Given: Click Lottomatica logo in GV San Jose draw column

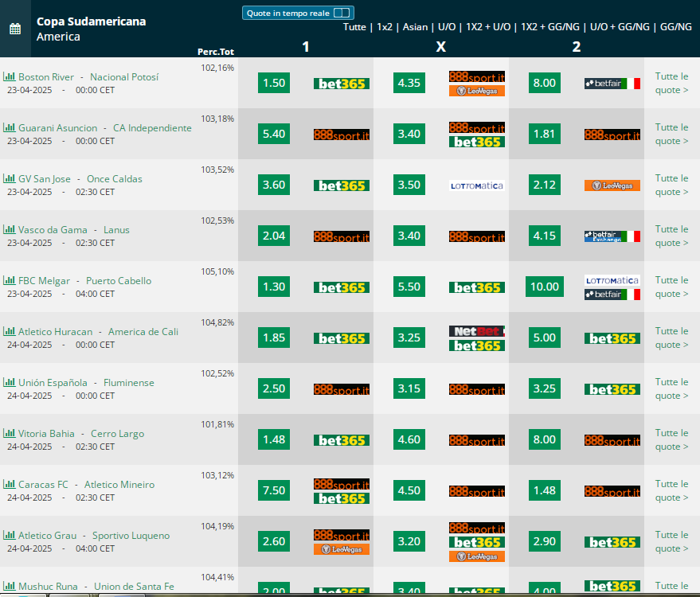Looking at the screenshot, I should 477,185.
